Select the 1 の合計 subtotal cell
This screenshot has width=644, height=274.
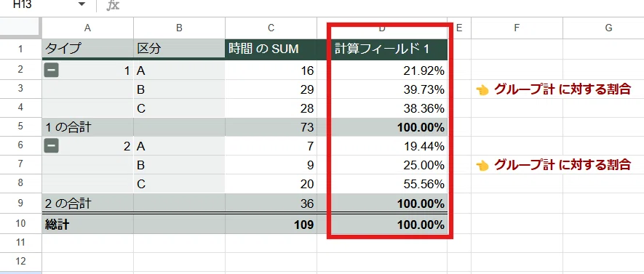click(87, 128)
